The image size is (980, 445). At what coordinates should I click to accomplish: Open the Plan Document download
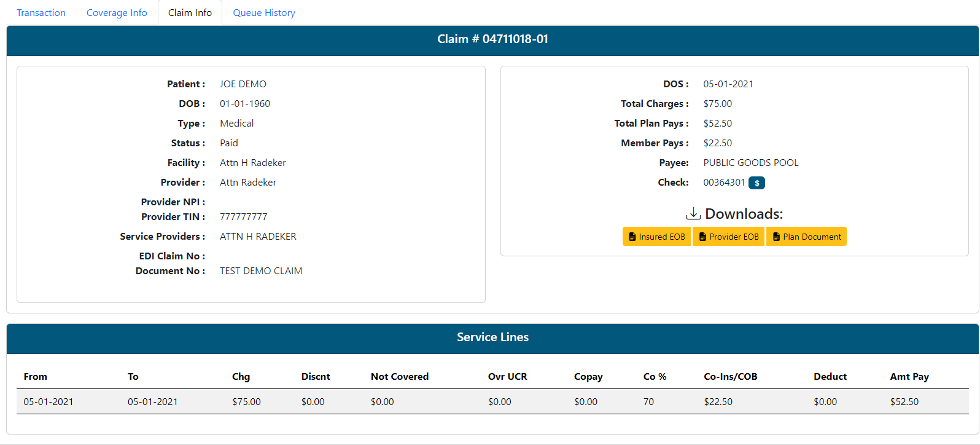[x=806, y=237]
